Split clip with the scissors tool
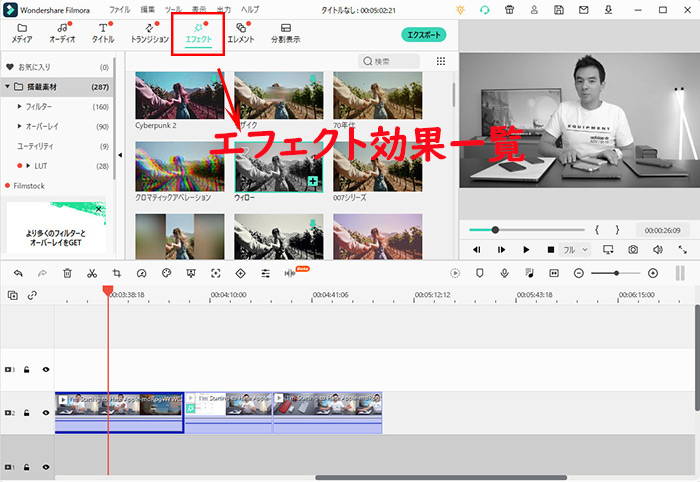The height and width of the screenshot is (482, 700). 92,273
